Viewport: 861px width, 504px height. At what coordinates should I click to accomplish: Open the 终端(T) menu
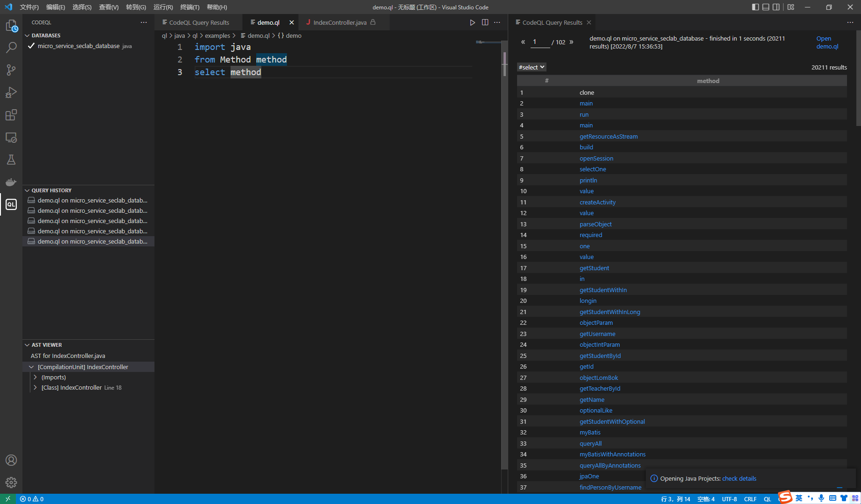189,7
